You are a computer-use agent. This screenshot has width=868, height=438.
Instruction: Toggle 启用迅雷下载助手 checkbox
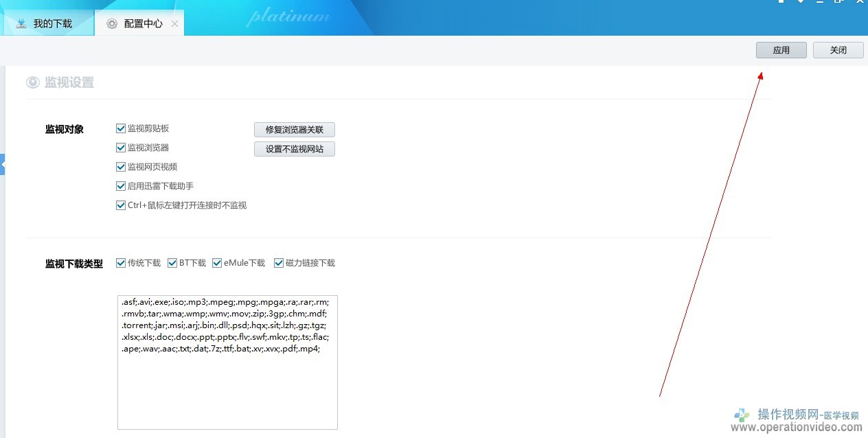[121, 186]
